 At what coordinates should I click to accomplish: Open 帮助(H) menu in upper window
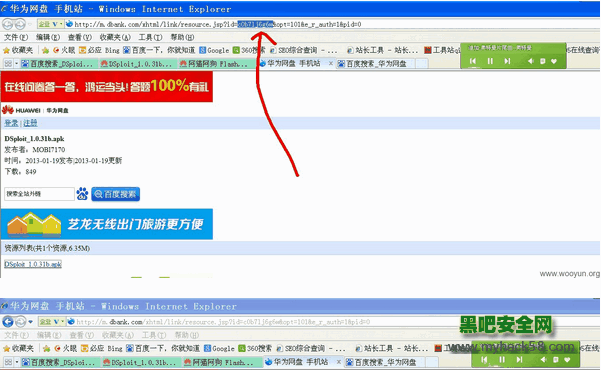click(182, 37)
